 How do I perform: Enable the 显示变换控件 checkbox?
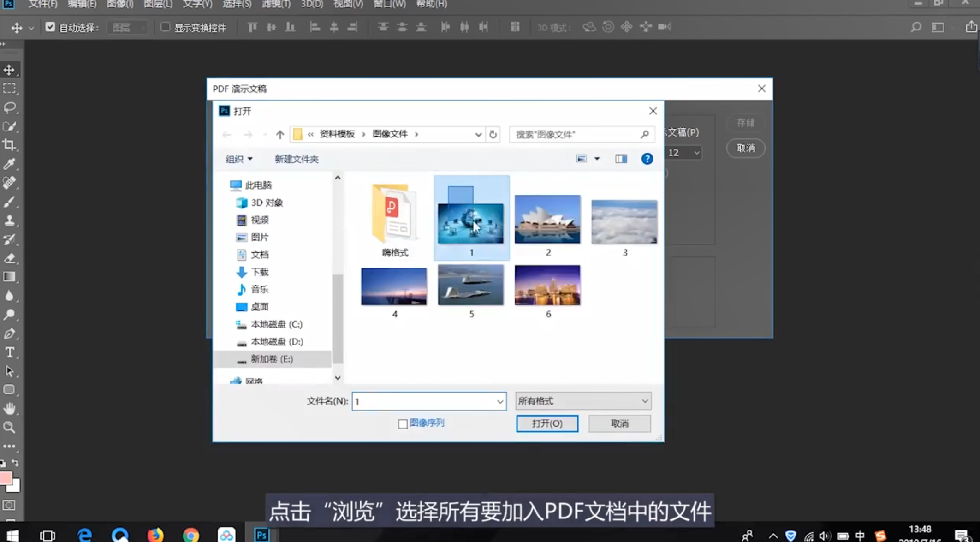click(x=165, y=27)
